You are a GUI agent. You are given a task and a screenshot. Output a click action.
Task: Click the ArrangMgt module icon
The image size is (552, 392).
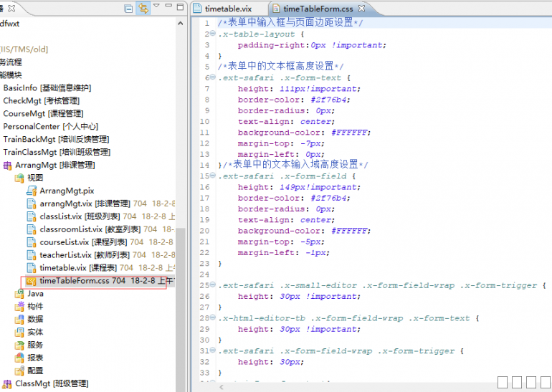point(8,166)
